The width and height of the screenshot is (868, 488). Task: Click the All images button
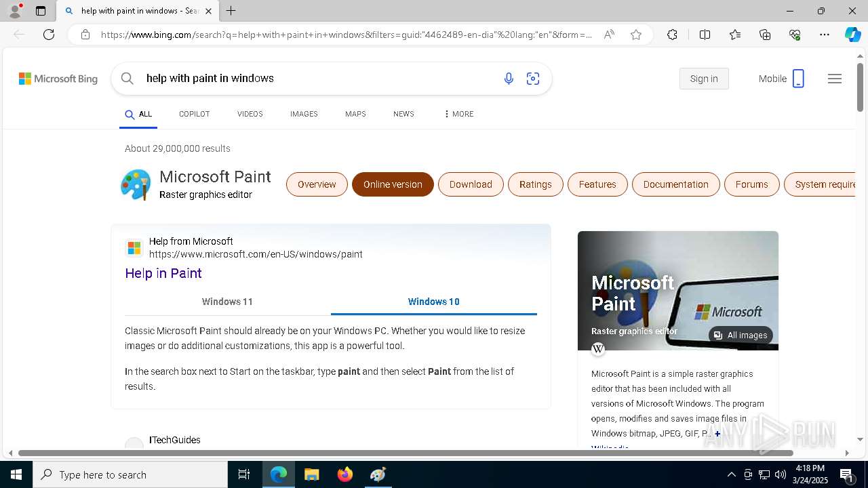click(741, 335)
